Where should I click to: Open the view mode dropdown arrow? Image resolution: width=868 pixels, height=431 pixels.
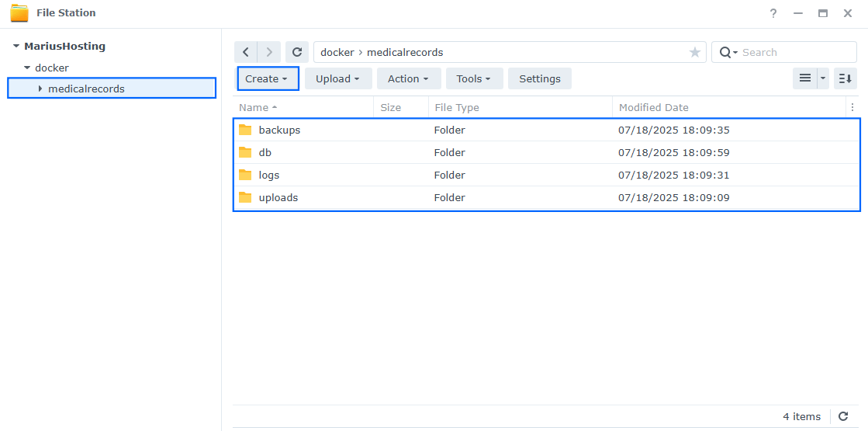click(x=823, y=78)
